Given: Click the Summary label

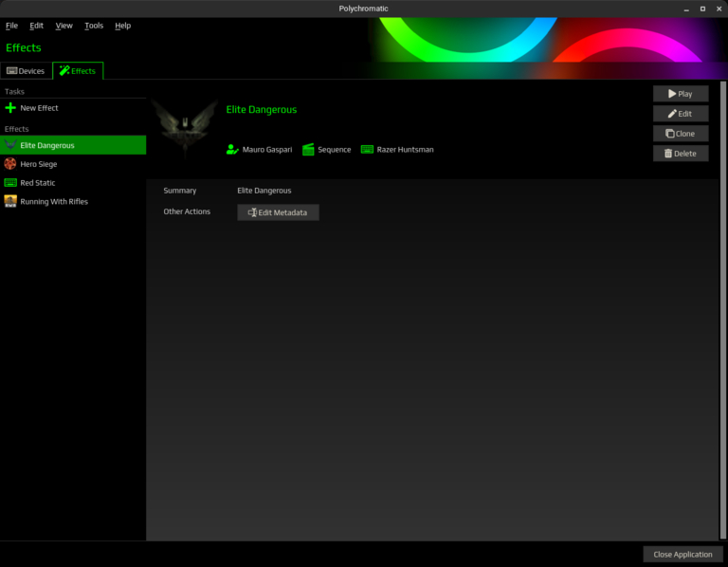Looking at the screenshot, I should tap(180, 191).
